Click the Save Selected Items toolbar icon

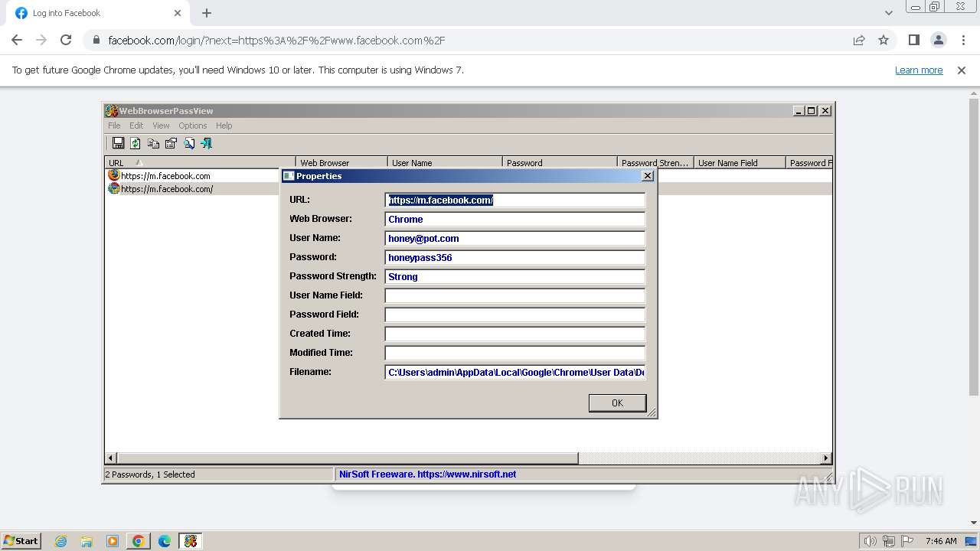tap(118, 143)
